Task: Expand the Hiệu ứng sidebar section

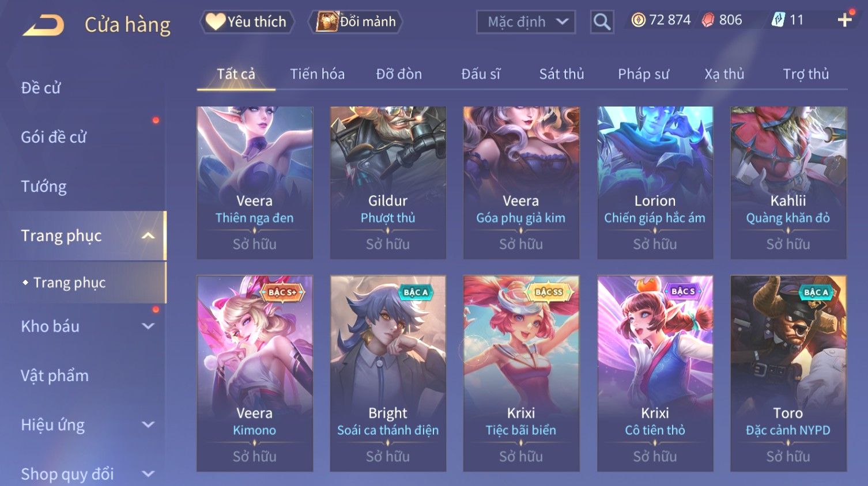Action: coord(148,425)
